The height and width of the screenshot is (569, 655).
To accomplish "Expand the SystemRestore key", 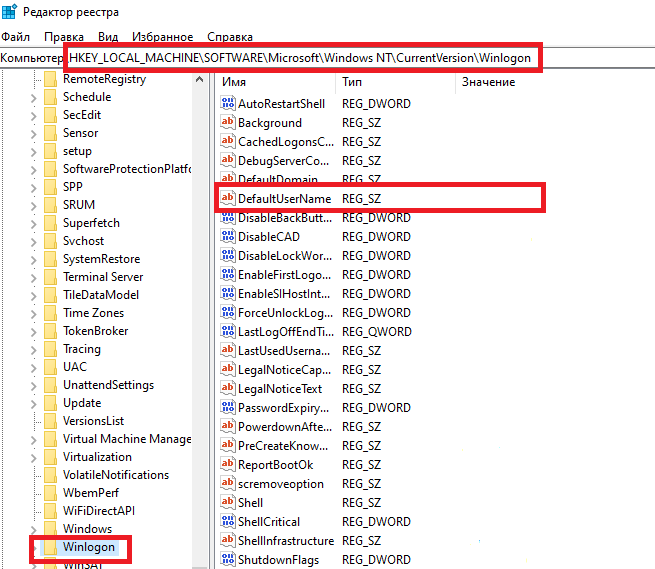I will (34, 260).
